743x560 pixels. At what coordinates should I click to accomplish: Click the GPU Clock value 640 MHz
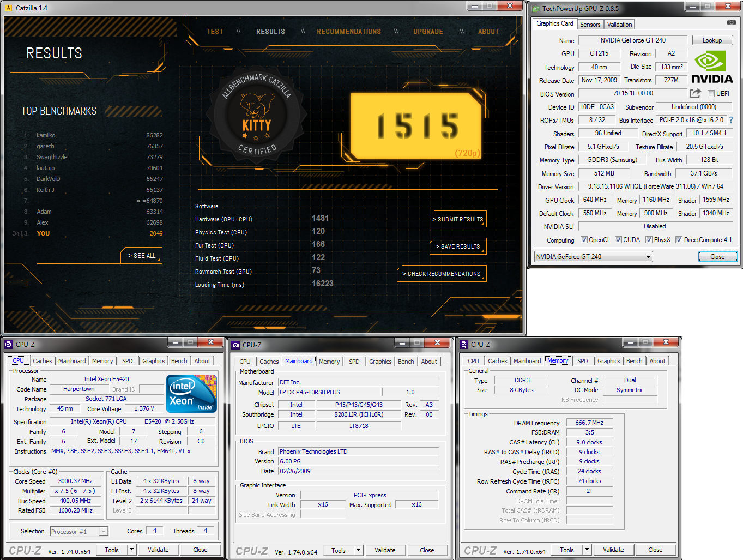coord(595,200)
